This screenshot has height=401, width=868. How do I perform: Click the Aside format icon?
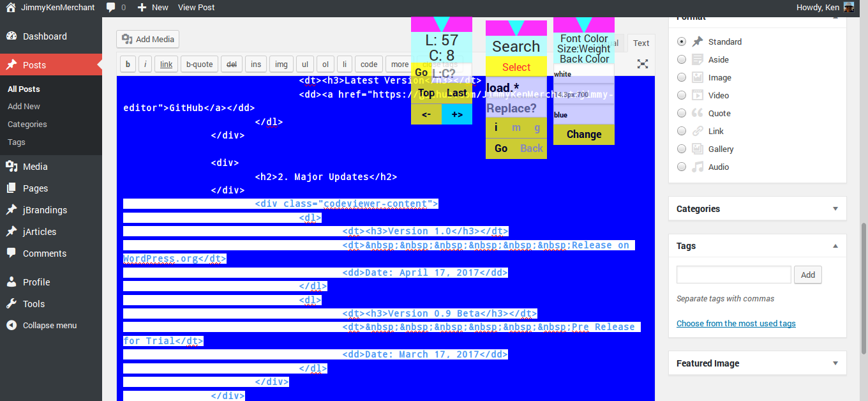click(x=698, y=59)
